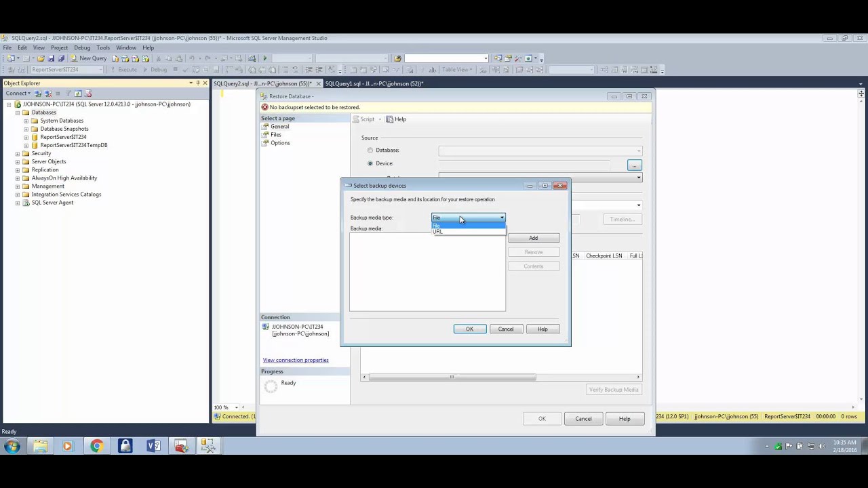Click Help in Select backup devices dialog

(x=542, y=329)
